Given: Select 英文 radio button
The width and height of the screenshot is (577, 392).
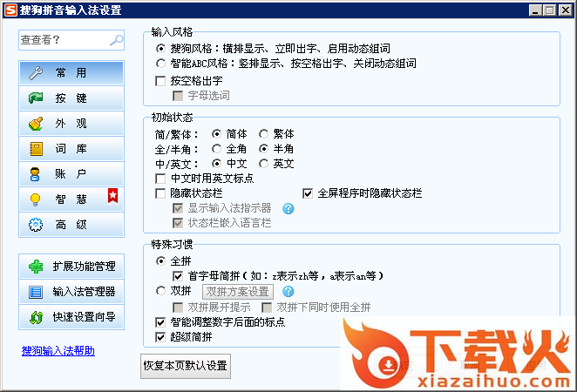Looking at the screenshot, I should 263,163.
